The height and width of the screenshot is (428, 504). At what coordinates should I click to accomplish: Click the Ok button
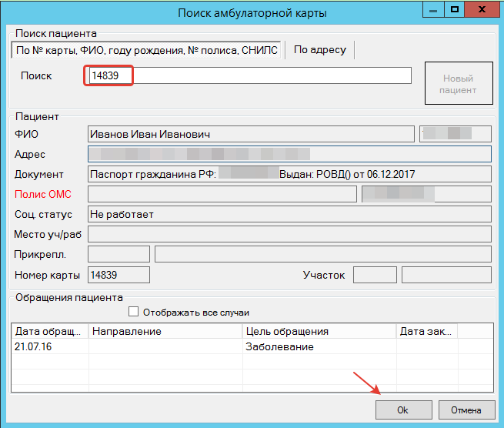point(402,410)
